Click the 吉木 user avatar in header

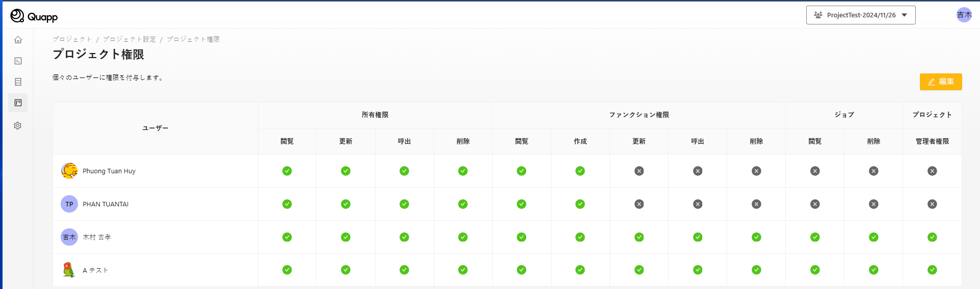click(x=964, y=15)
